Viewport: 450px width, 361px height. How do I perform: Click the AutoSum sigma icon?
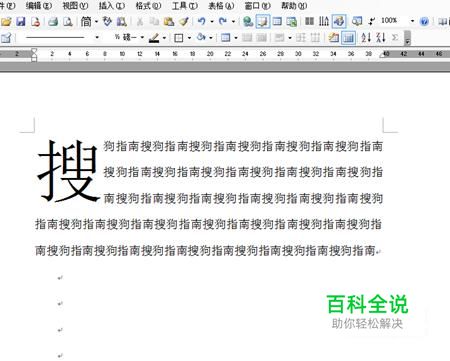[395, 37]
